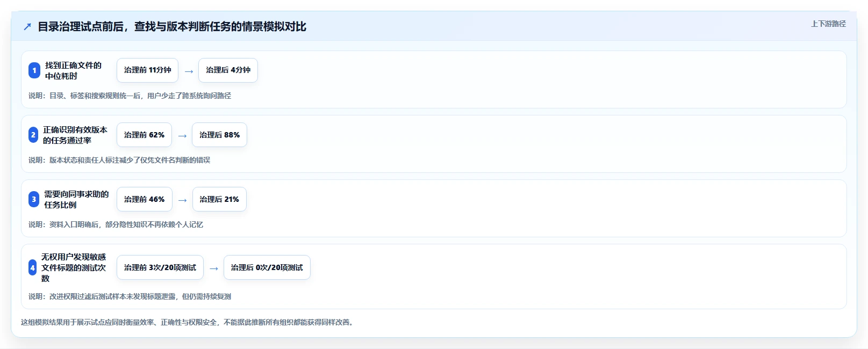This screenshot has width=868, height=349.
Task: Select the numbered badge 4
Action: 33,267
